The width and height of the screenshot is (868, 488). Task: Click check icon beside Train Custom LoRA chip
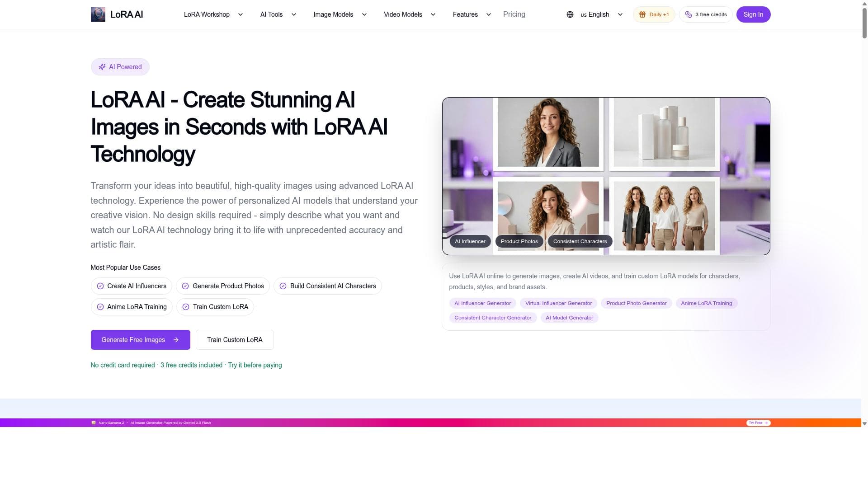coord(186,307)
